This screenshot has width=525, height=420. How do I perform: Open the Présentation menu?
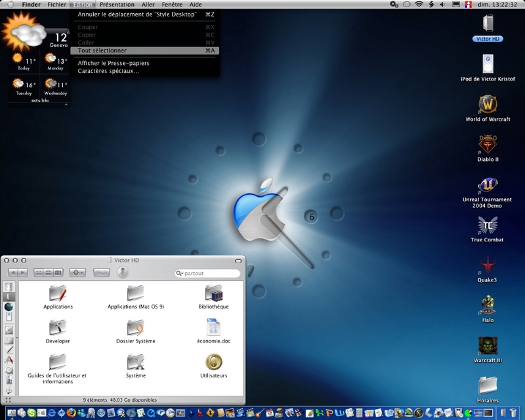point(117,5)
